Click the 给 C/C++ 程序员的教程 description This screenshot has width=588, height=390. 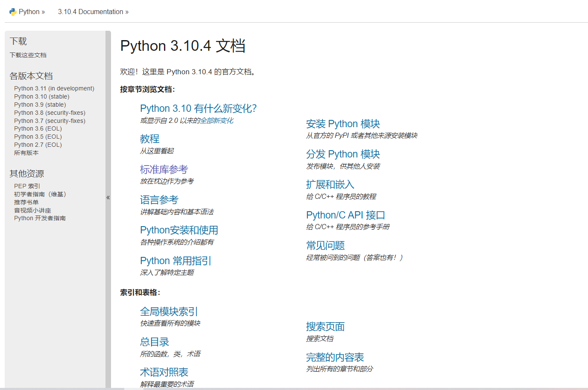pyautogui.click(x=341, y=197)
